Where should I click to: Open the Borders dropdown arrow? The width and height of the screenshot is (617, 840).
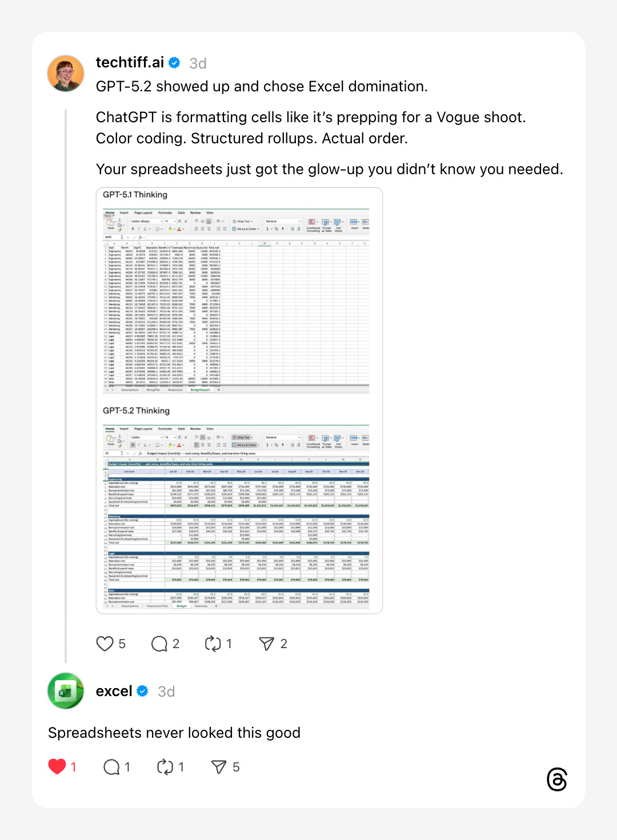pos(162,444)
